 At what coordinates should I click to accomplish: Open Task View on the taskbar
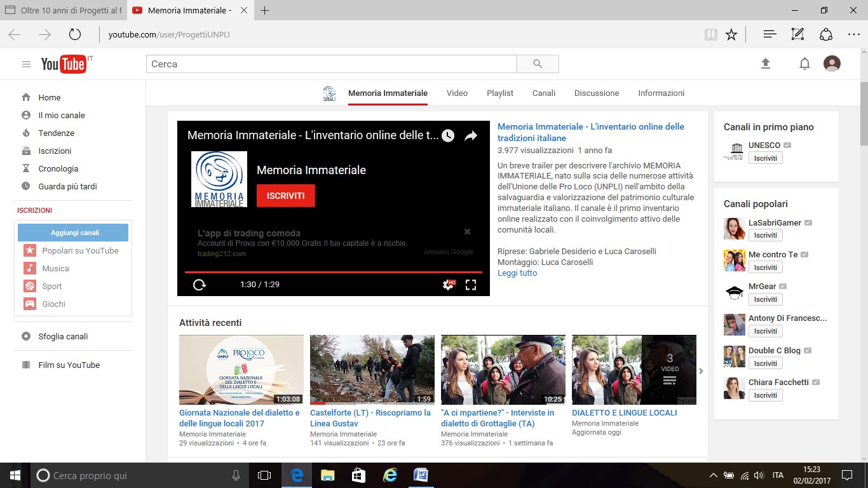tap(264, 475)
